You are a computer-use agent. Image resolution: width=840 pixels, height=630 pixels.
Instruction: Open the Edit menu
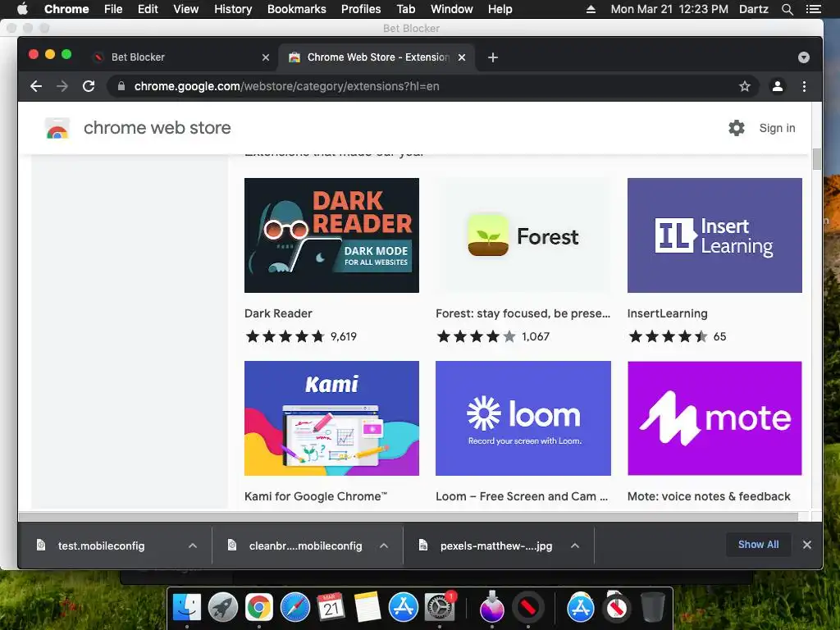148,9
